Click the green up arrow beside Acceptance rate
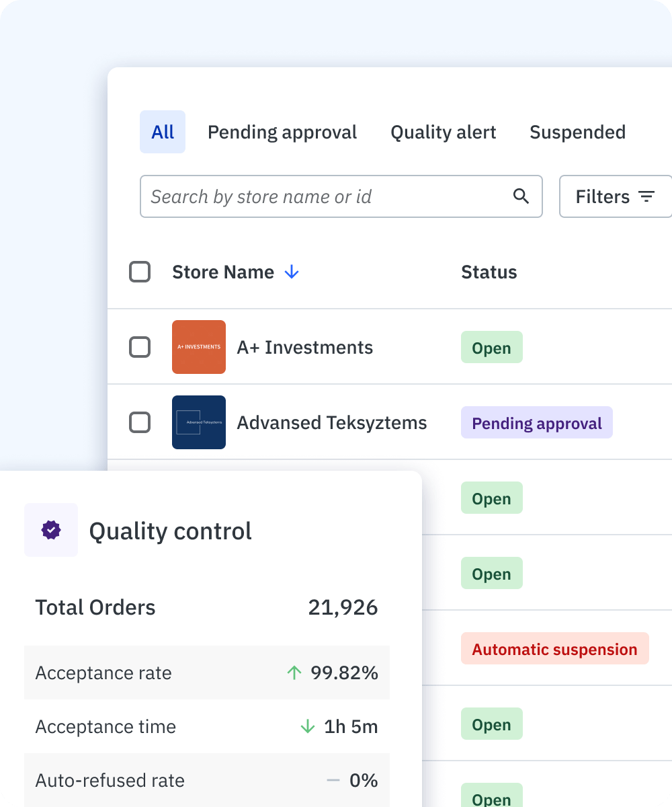The height and width of the screenshot is (807, 672). coord(294,672)
